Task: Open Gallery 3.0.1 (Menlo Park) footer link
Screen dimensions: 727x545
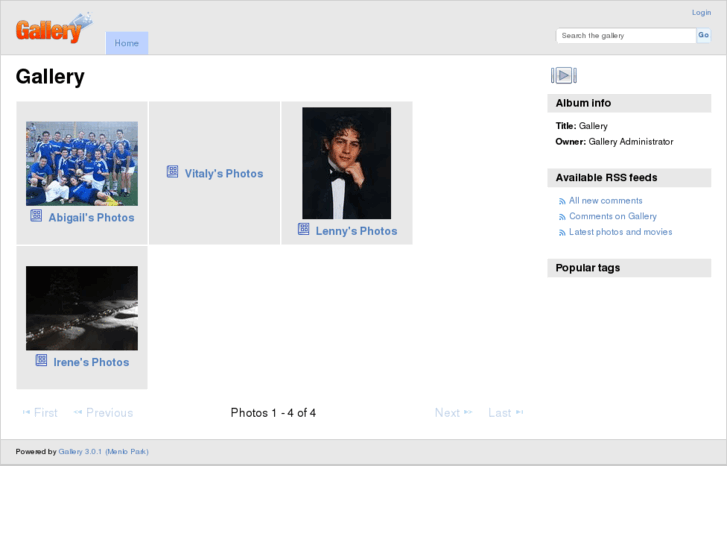Action: 103,452
